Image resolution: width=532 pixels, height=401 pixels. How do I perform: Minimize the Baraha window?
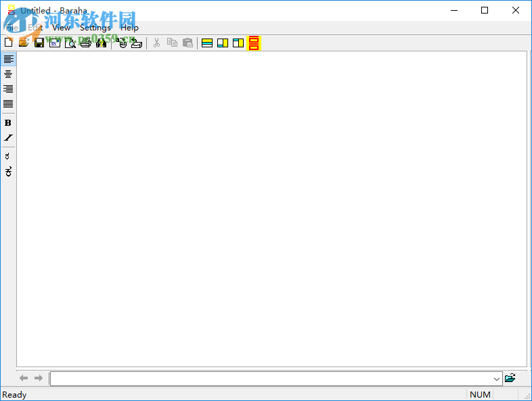tap(454, 11)
